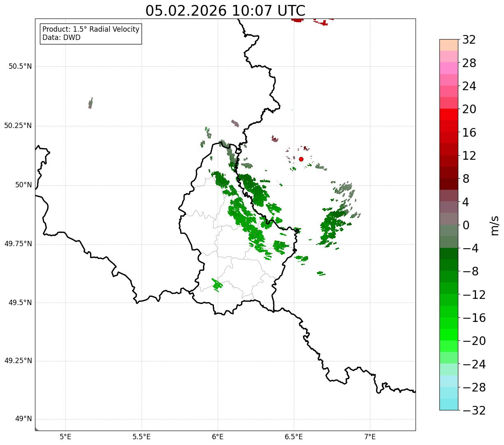Select the colorbar tick label '32'
This screenshot has height=445, width=504.
[x=469, y=40]
